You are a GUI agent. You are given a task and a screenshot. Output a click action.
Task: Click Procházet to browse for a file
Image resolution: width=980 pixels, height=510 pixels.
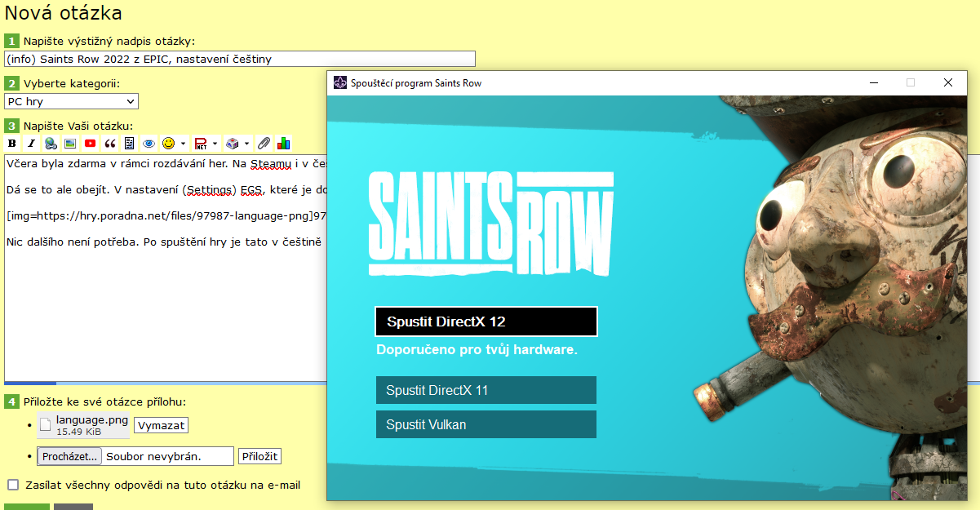(x=70, y=456)
